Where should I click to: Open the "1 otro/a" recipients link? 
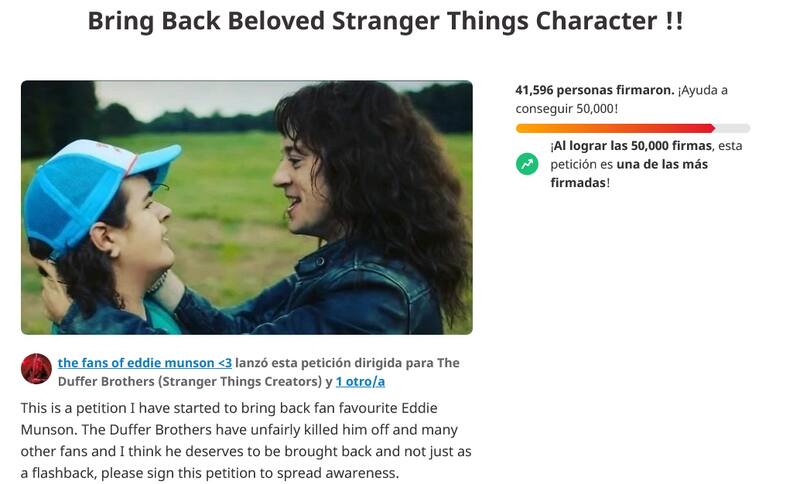click(360, 381)
